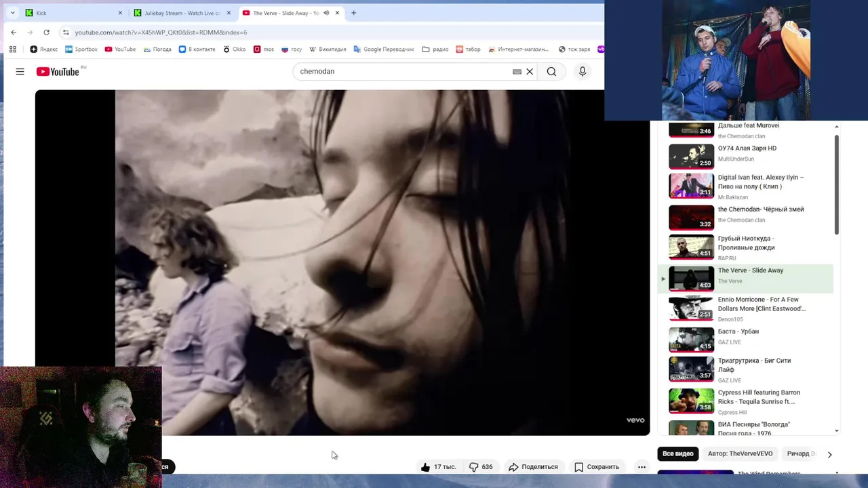Open Okko bookmark
This screenshot has height=488, width=868.
click(234, 49)
